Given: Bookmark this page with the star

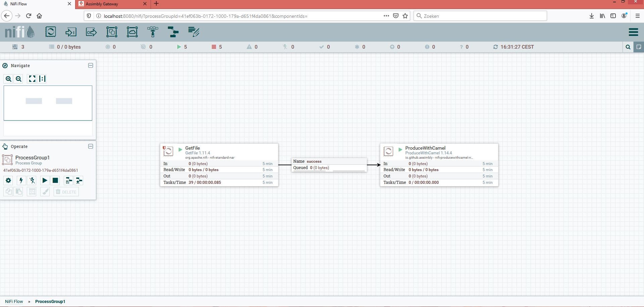Looking at the screenshot, I should tap(405, 16).
